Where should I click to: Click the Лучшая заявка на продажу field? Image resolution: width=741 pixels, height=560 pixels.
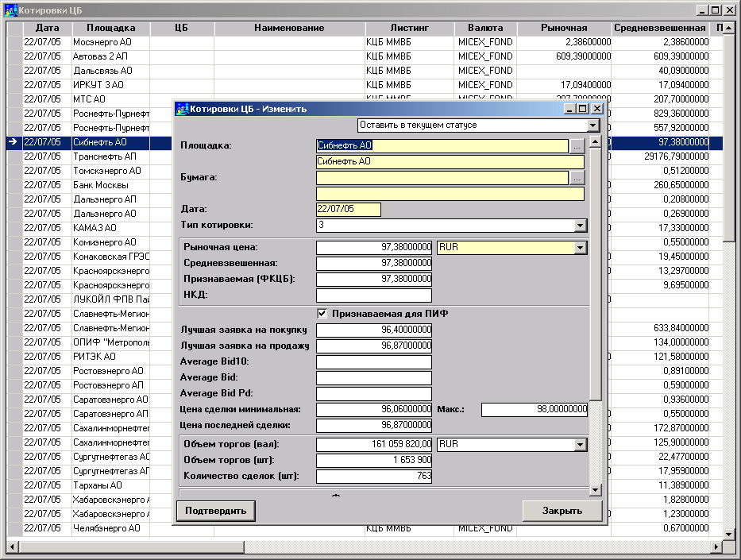374,346
